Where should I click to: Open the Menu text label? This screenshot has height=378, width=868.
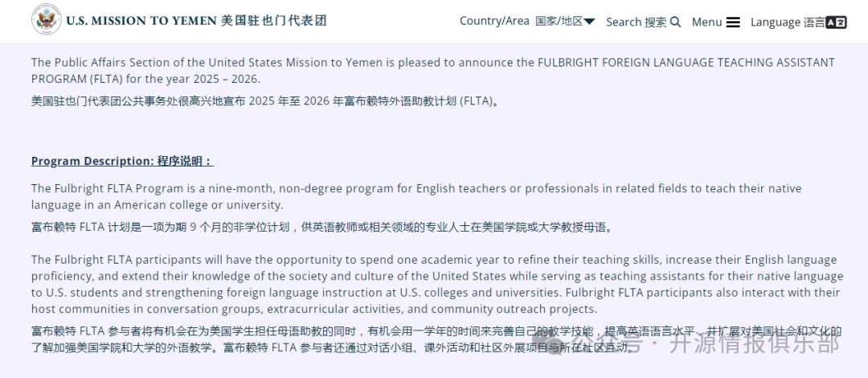(706, 22)
